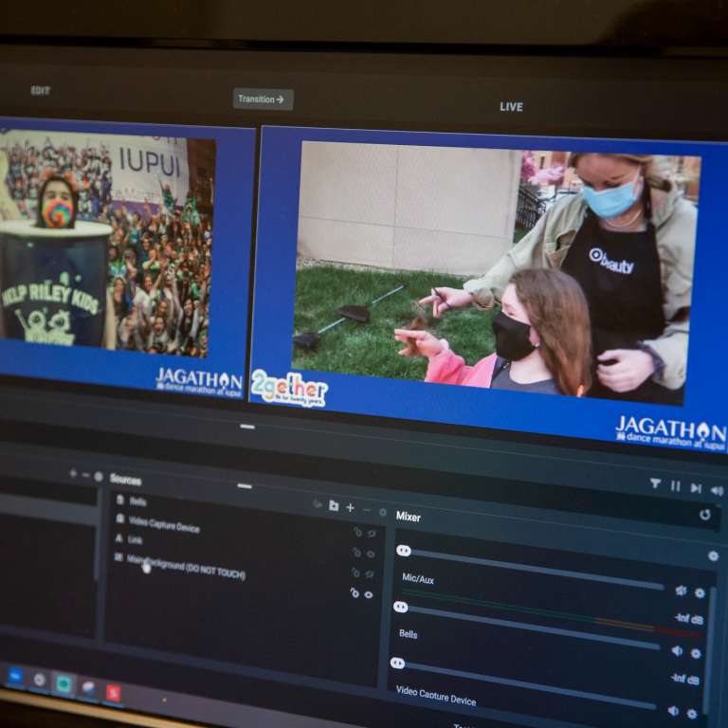728x728 pixels.
Task: Click Mic/Aux -Inf dB level readout
Action: (x=689, y=619)
